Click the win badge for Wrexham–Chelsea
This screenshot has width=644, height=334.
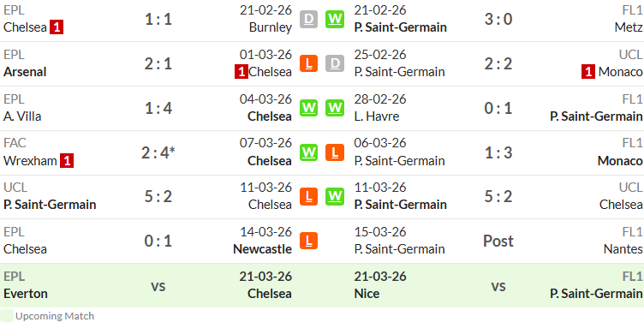(x=308, y=152)
